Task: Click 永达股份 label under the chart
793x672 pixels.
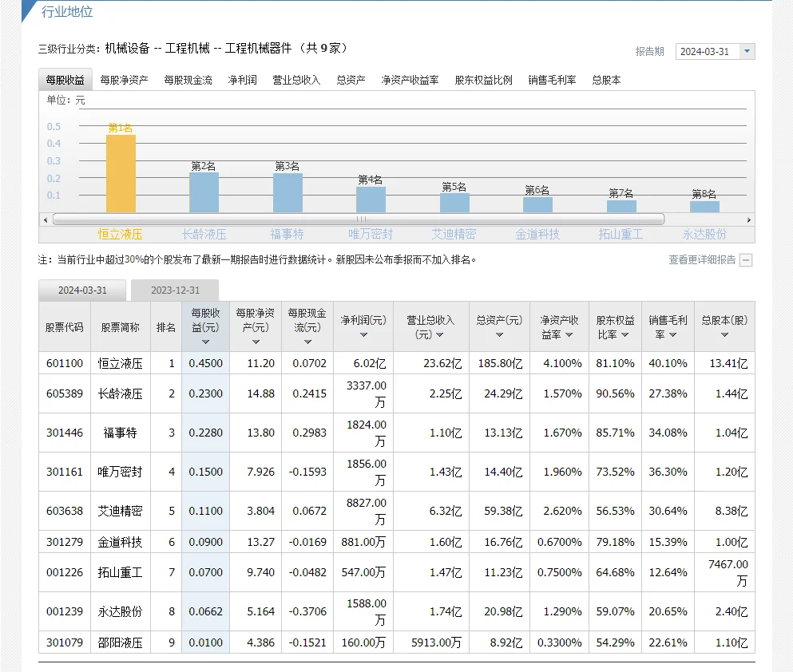Action: coord(704,235)
